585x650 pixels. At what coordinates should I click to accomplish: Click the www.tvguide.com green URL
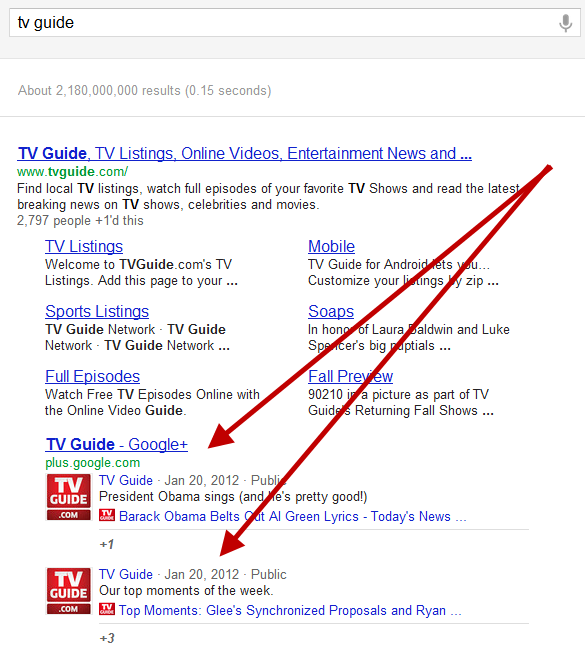click(73, 171)
